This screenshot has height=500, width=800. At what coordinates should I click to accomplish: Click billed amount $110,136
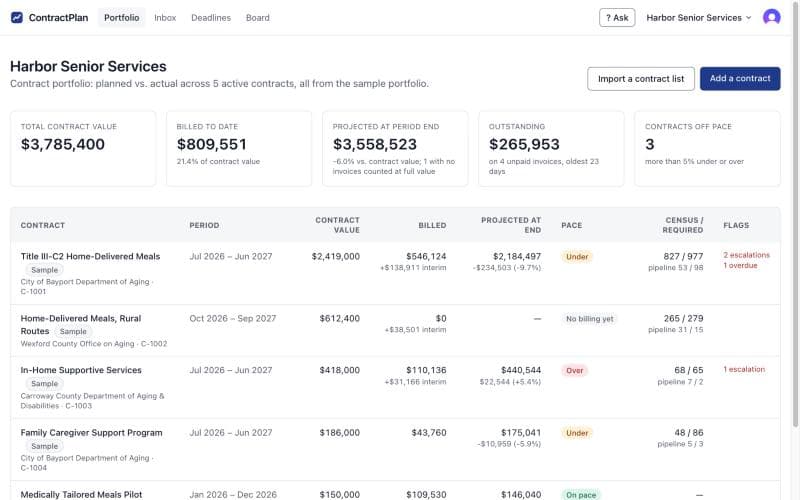click(426, 370)
